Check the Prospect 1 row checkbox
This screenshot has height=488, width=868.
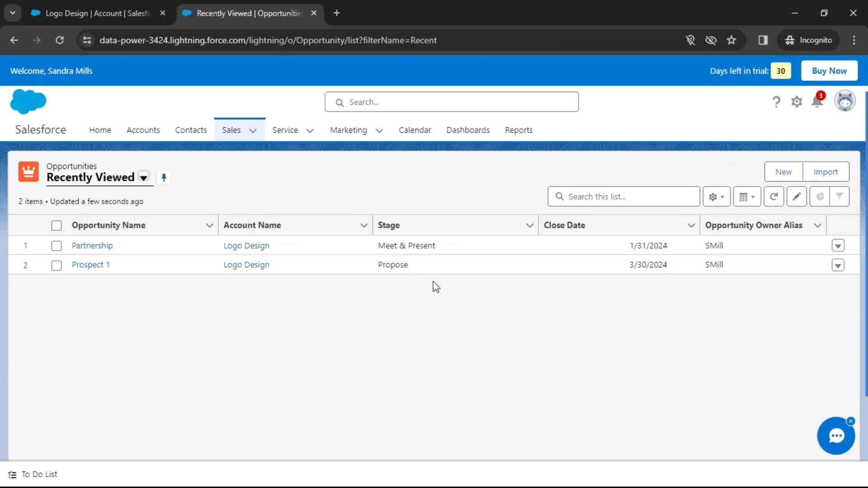pyautogui.click(x=57, y=265)
